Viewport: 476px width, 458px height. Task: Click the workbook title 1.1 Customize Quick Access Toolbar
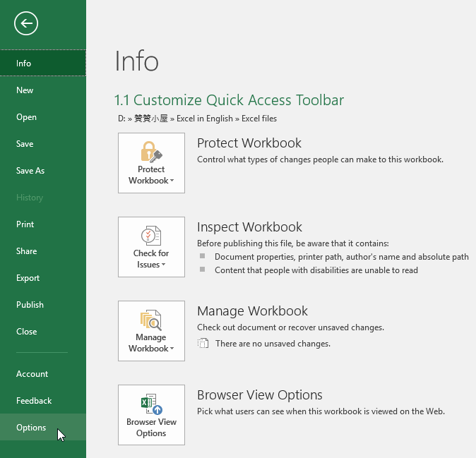[x=230, y=100]
